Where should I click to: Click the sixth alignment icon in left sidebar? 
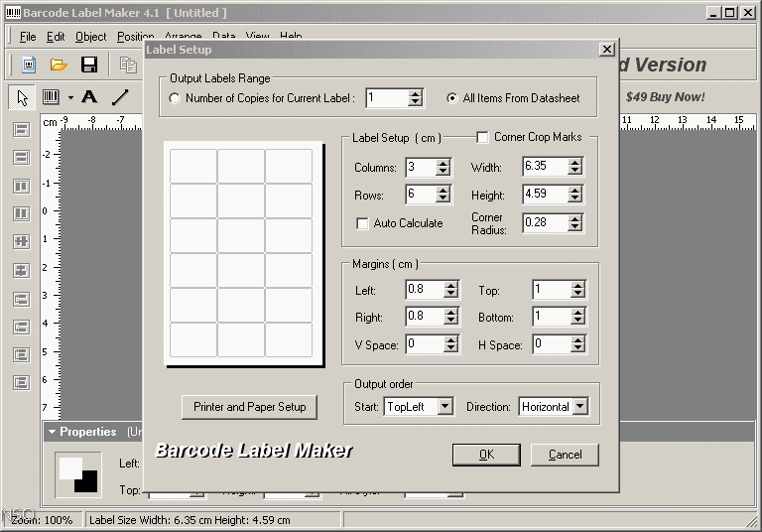(21, 270)
